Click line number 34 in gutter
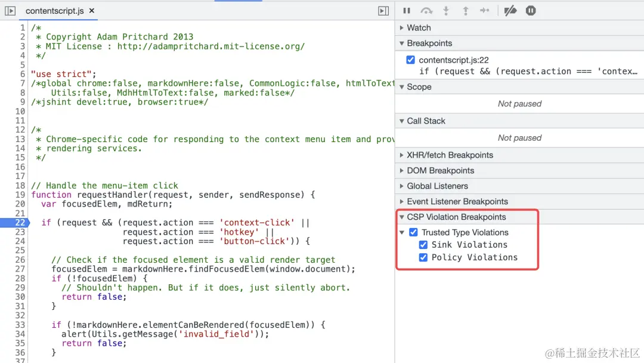The image size is (644, 363). 20,334
